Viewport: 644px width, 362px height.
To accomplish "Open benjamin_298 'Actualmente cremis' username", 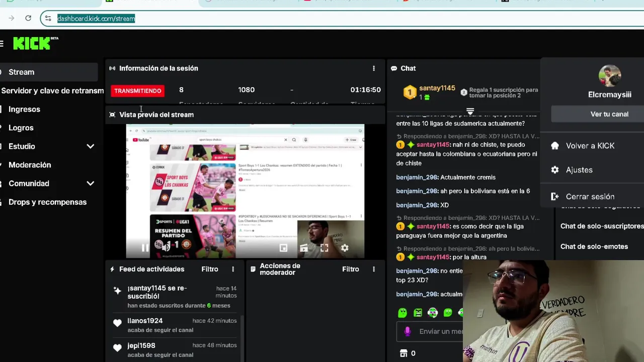I will [x=417, y=177].
